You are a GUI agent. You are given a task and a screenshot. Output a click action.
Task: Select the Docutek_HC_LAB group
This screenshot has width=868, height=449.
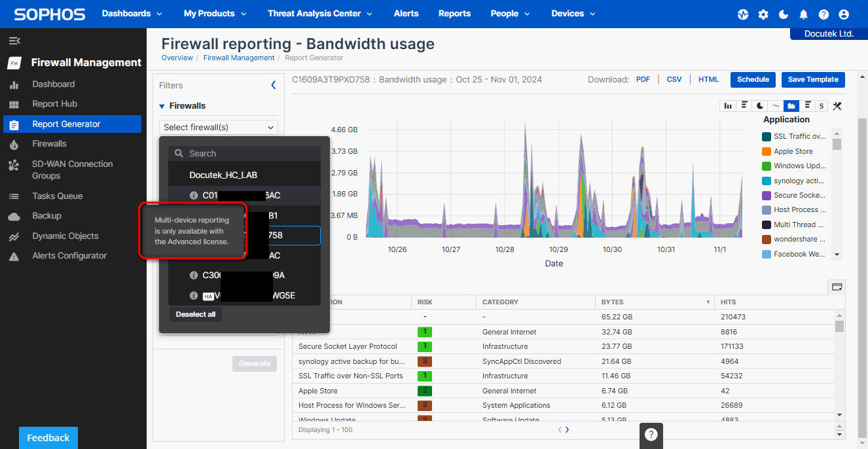[x=223, y=175]
